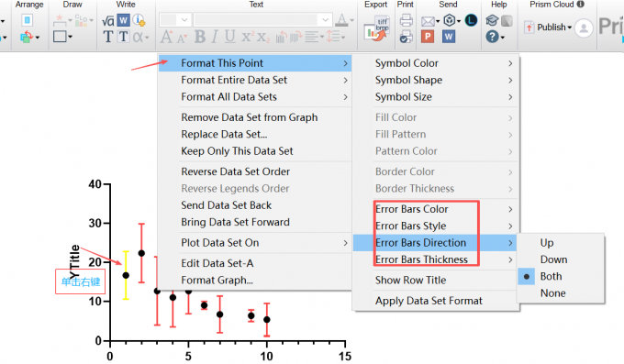
Task: Insert Word object from Write group
Action: (x=123, y=20)
